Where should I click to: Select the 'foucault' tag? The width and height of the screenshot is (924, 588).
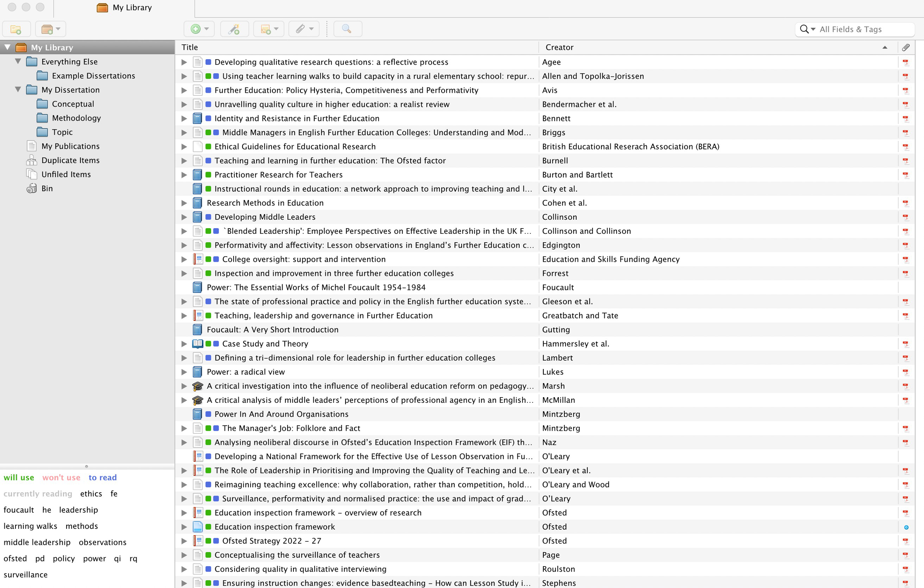click(x=19, y=510)
